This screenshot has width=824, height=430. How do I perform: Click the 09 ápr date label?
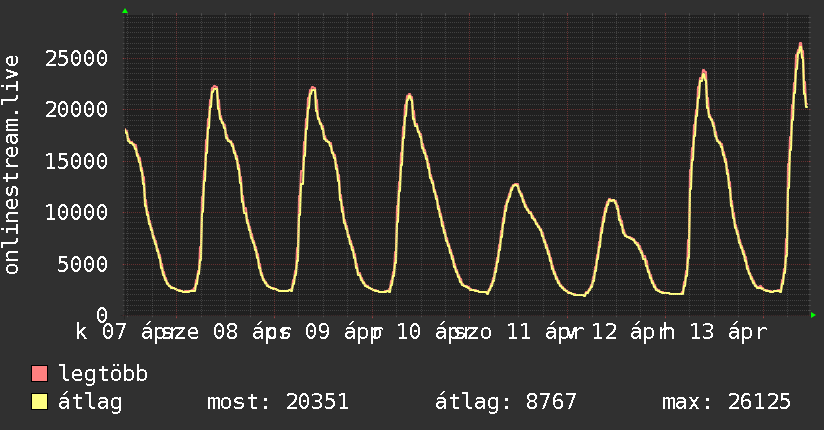coord(344,332)
